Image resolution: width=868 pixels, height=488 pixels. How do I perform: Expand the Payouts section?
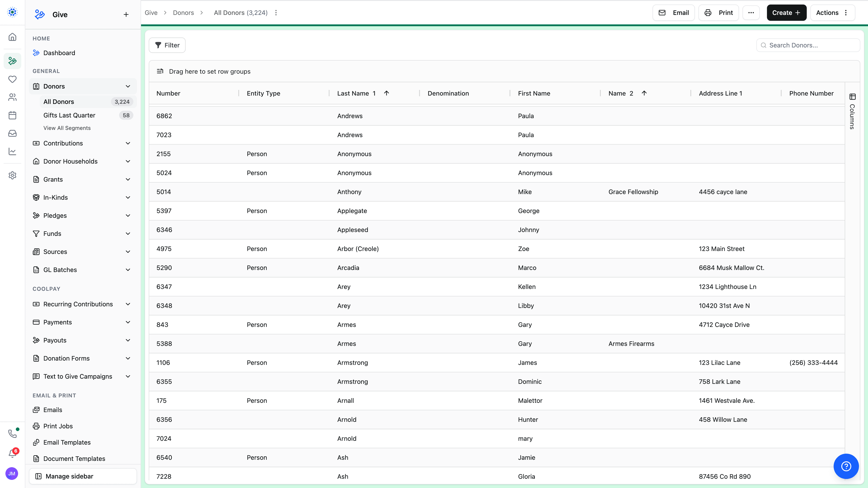(128, 340)
